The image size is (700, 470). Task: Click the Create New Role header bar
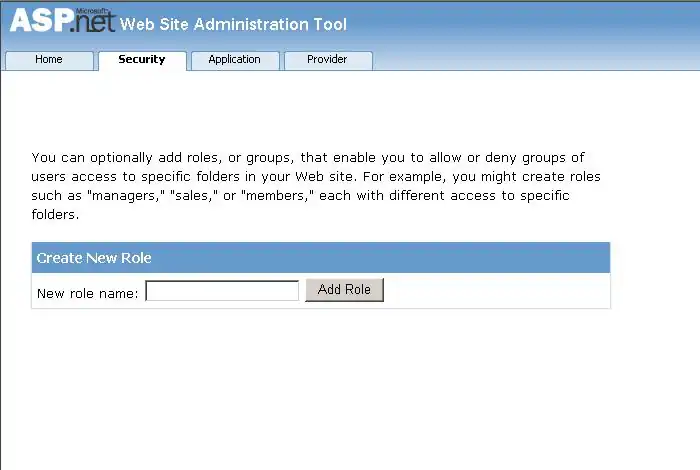coord(320,258)
